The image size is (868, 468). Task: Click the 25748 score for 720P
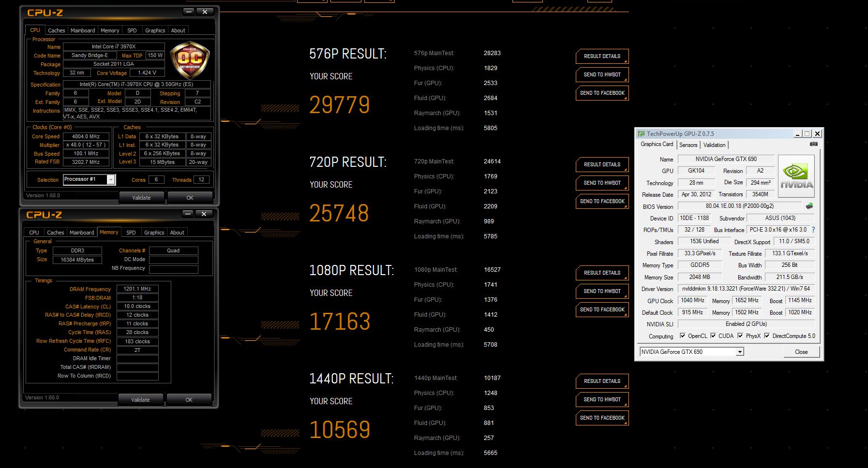(x=339, y=213)
